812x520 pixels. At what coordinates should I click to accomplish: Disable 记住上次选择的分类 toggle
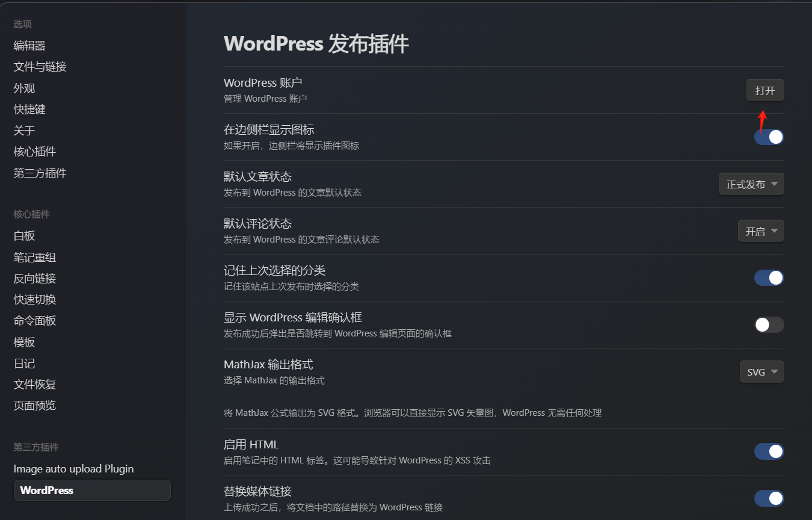(x=769, y=277)
